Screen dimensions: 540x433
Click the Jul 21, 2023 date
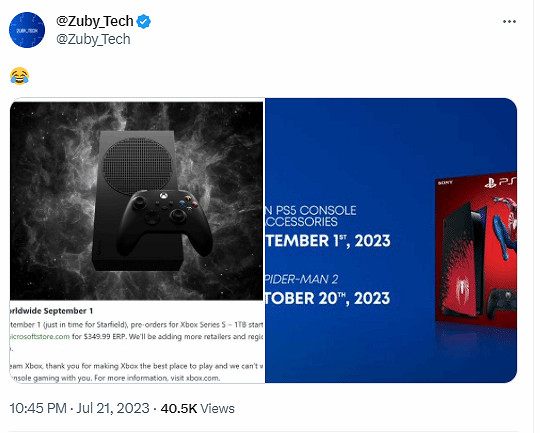point(113,409)
